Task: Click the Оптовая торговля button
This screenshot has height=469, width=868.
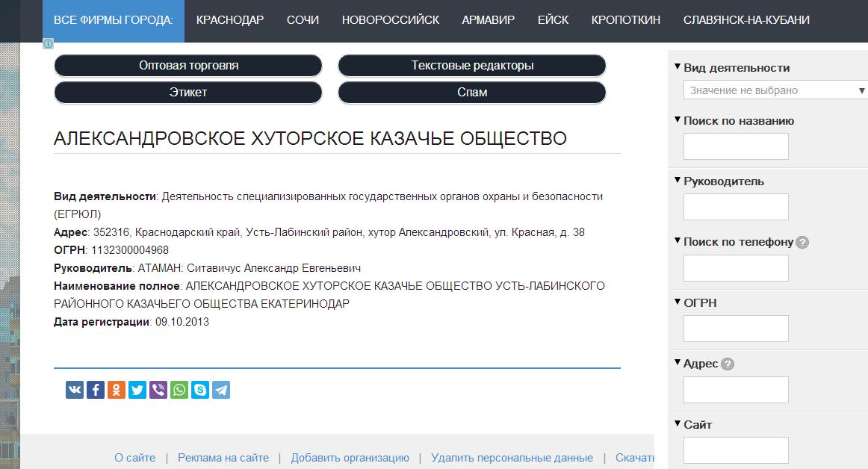Action: tap(188, 65)
